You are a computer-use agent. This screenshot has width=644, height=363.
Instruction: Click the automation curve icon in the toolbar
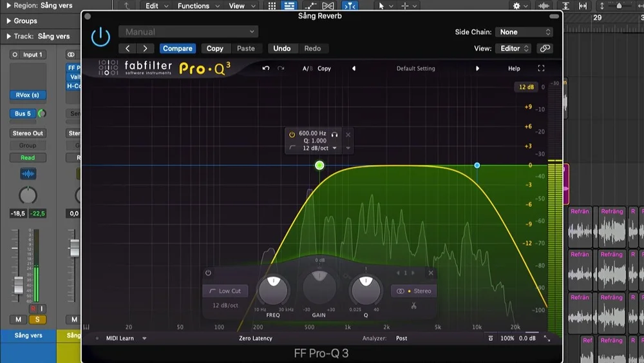coord(310,6)
